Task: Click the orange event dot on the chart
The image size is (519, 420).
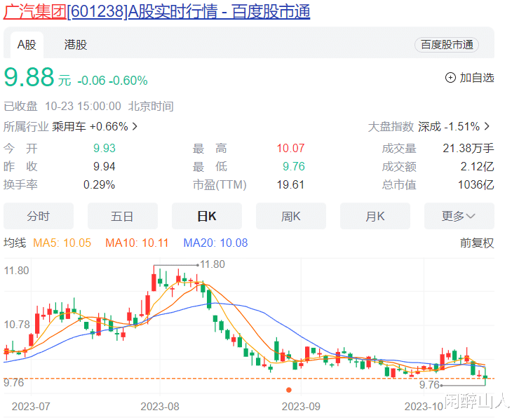Action: [289, 391]
